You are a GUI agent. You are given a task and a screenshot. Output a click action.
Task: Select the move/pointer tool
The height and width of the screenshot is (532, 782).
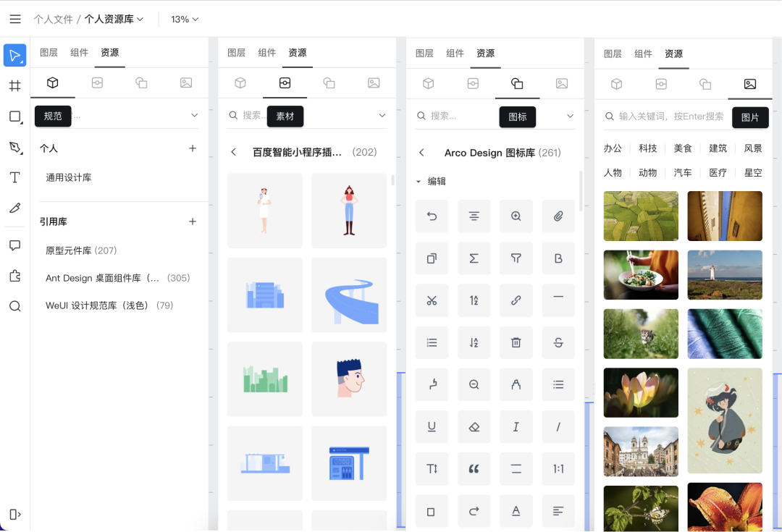click(15, 55)
